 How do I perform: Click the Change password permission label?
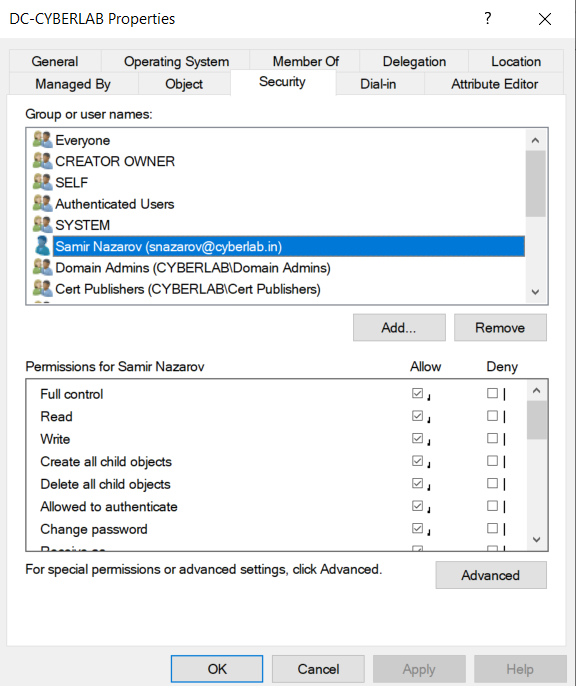[94, 529]
